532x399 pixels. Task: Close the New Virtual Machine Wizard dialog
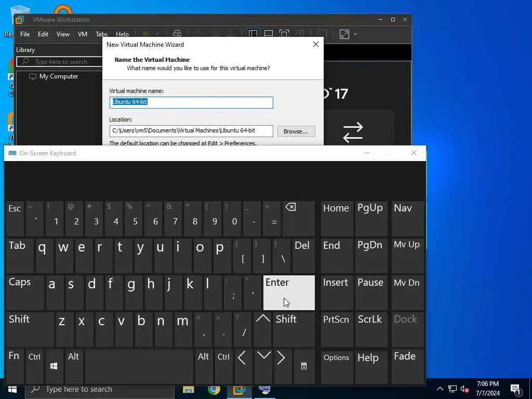point(316,45)
